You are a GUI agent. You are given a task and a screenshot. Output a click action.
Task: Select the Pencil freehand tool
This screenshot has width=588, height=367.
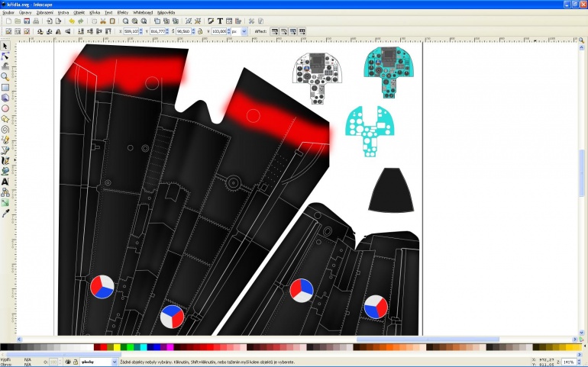[5, 140]
